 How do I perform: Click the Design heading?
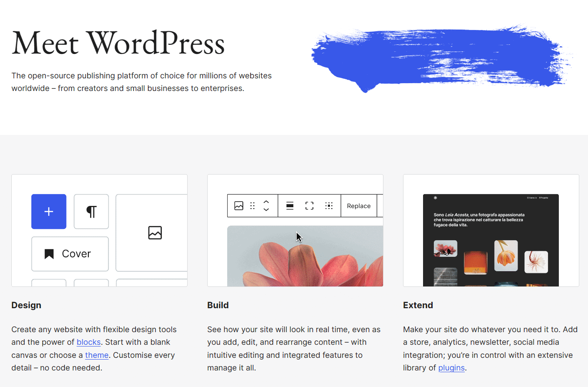(x=26, y=305)
